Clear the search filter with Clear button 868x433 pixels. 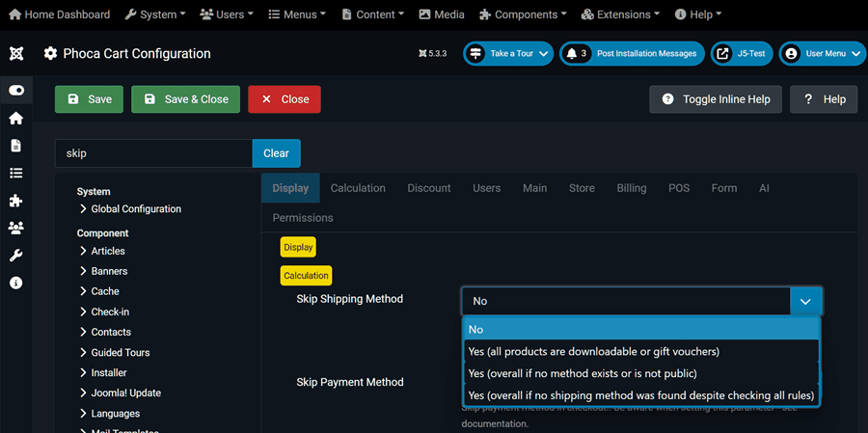[276, 153]
